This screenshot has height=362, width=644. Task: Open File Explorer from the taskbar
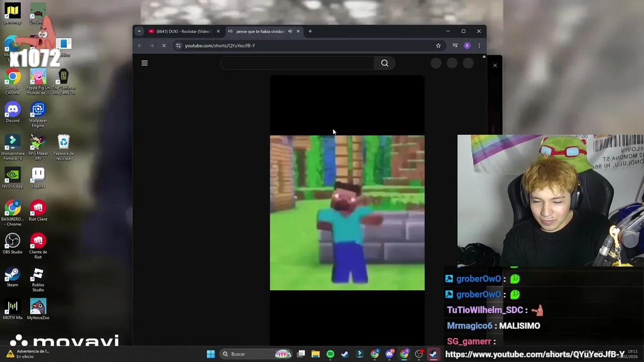pyautogui.click(x=315, y=354)
